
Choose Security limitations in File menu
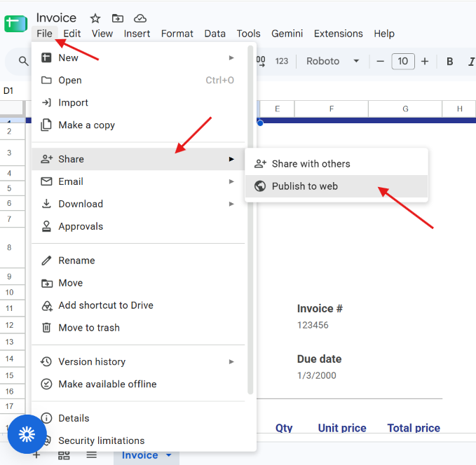pos(138,440)
